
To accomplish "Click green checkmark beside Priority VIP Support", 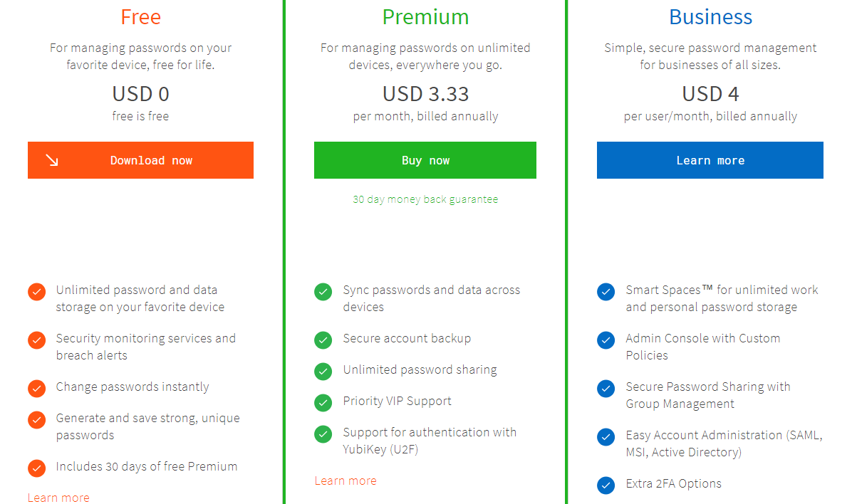I will pyautogui.click(x=323, y=402).
